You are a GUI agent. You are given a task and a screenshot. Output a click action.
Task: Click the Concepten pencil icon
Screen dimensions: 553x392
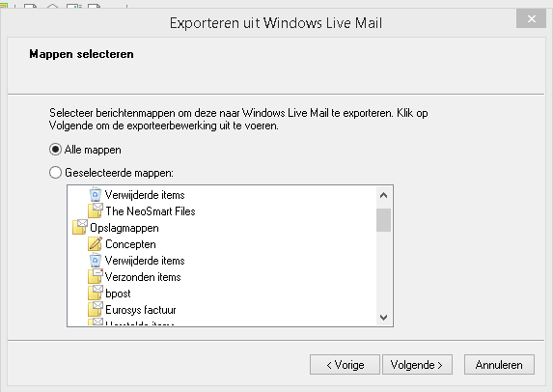click(x=95, y=244)
